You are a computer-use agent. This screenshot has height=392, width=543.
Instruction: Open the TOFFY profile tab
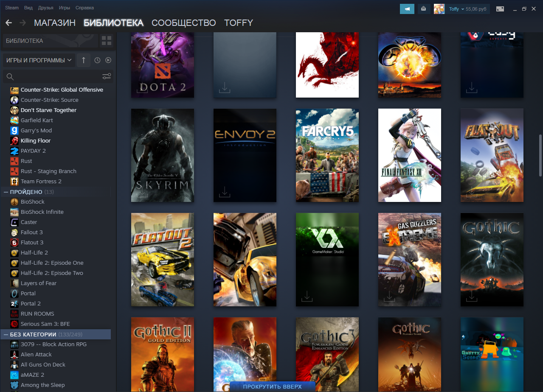point(239,23)
